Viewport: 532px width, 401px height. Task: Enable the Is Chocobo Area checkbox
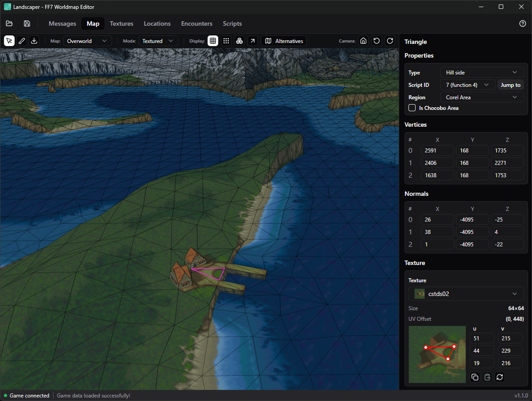coord(412,108)
